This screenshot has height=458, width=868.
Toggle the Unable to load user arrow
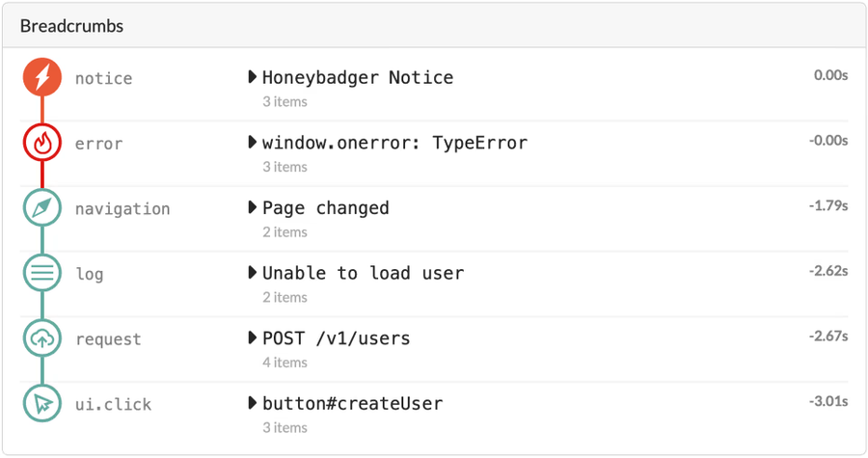point(253,274)
